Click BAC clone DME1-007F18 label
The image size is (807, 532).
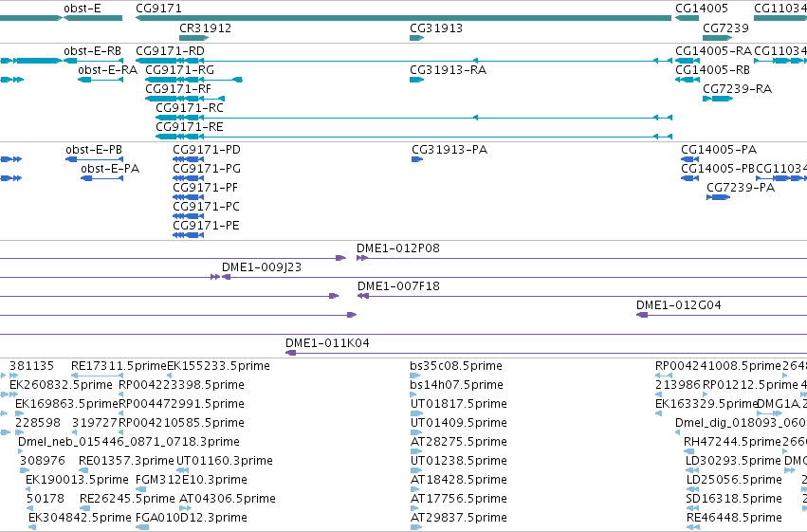[x=399, y=286]
